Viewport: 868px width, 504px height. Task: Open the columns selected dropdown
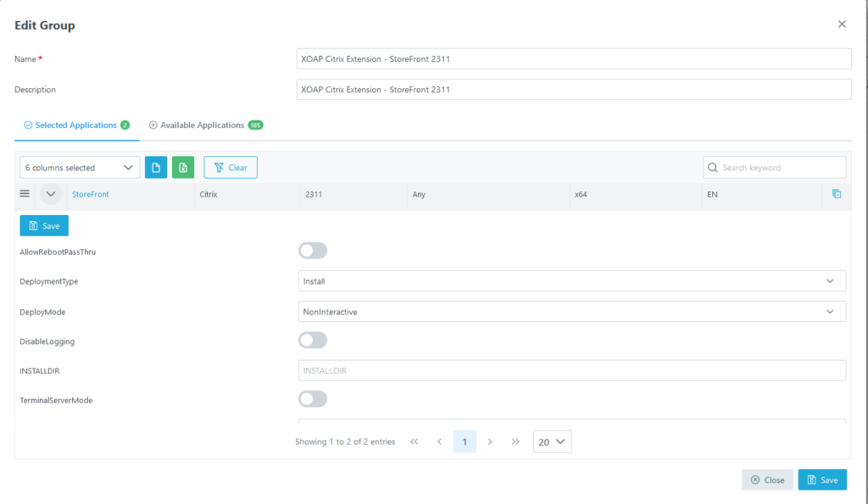[80, 168]
